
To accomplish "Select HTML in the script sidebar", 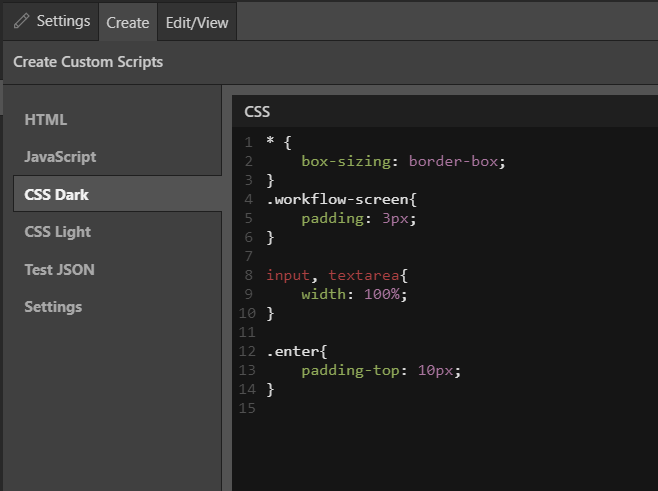I will pos(46,120).
